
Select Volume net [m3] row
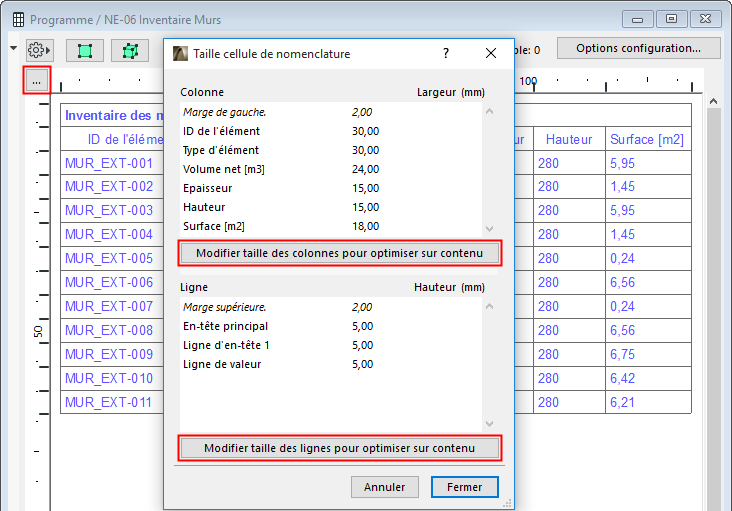[331, 169]
